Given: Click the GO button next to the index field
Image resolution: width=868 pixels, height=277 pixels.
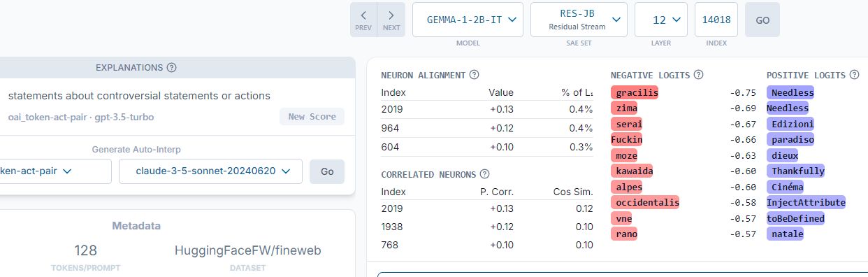Looking at the screenshot, I should 762,20.
